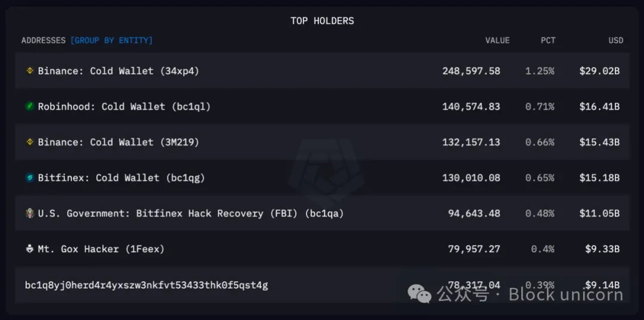Sort by the USD column header
This screenshot has height=320, width=644.
click(x=615, y=41)
